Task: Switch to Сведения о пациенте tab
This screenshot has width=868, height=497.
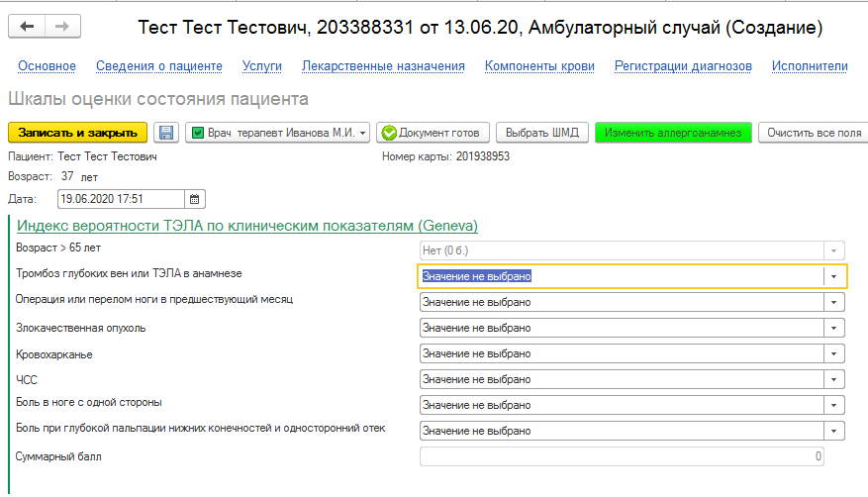Action: (x=158, y=66)
